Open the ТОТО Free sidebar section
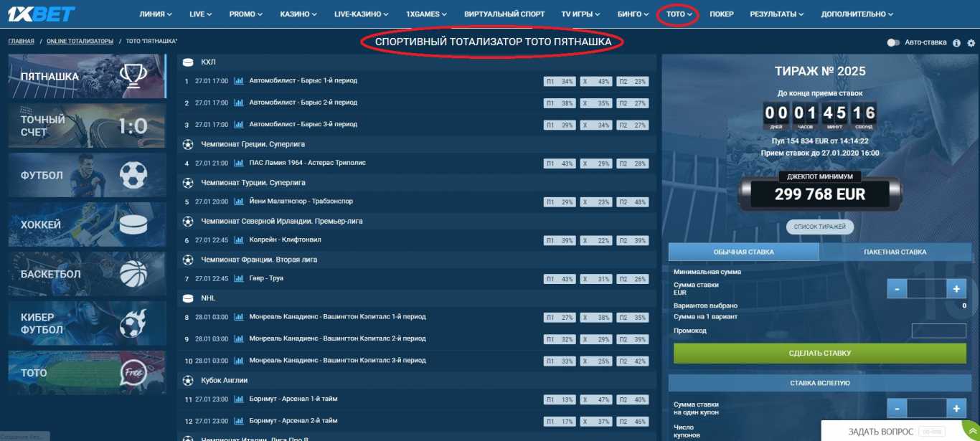This screenshot has height=441, width=980. pos(86,372)
